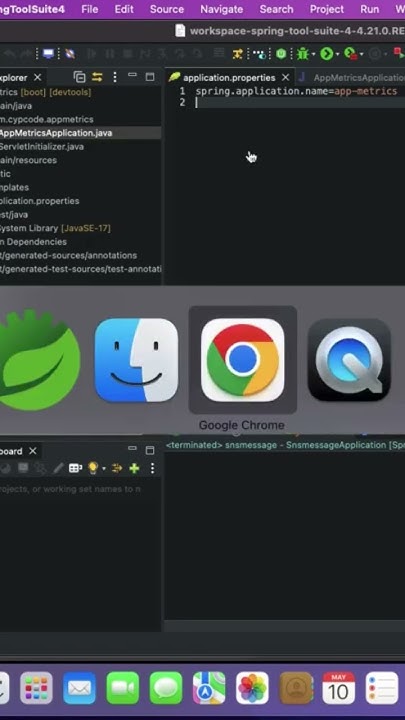Click the dotted eye icon in toolbar
The image size is (405, 720).
tap(260, 55)
